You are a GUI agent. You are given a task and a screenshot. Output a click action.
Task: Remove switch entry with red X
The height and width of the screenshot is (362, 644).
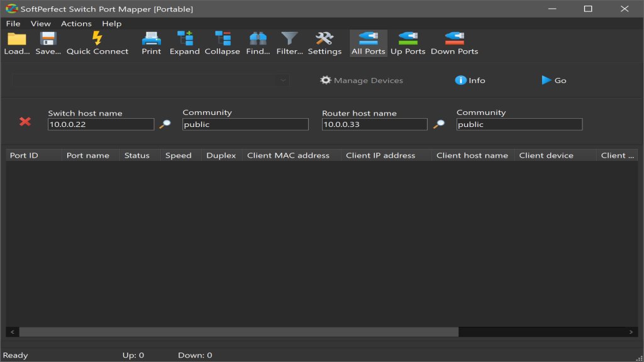(x=25, y=121)
